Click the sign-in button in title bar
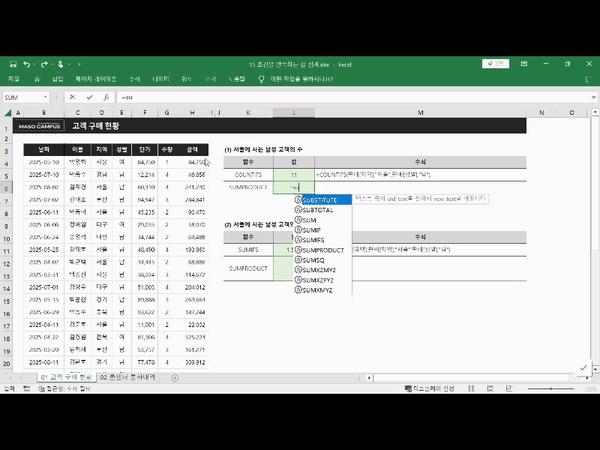The width and height of the screenshot is (600, 450). (494, 64)
